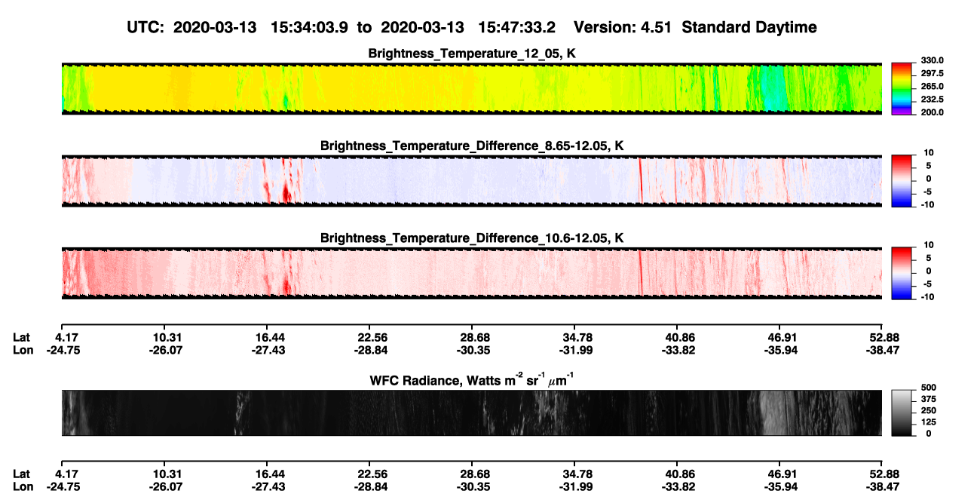
Task: Click the 'Lat' label of the upper axis
Action: tap(22, 337)
